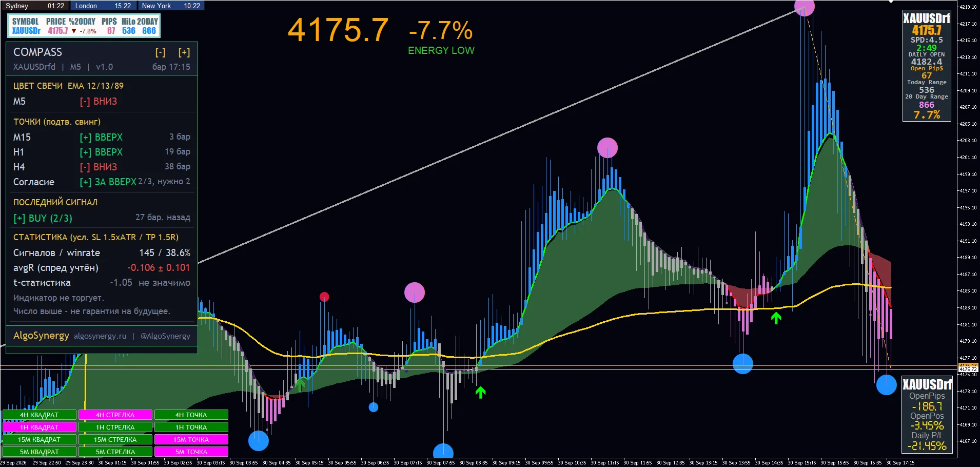Toggle the 5M КВАДРАТ button
The height and width of the screenshot is (467, 980).
[x=40, y=452]
